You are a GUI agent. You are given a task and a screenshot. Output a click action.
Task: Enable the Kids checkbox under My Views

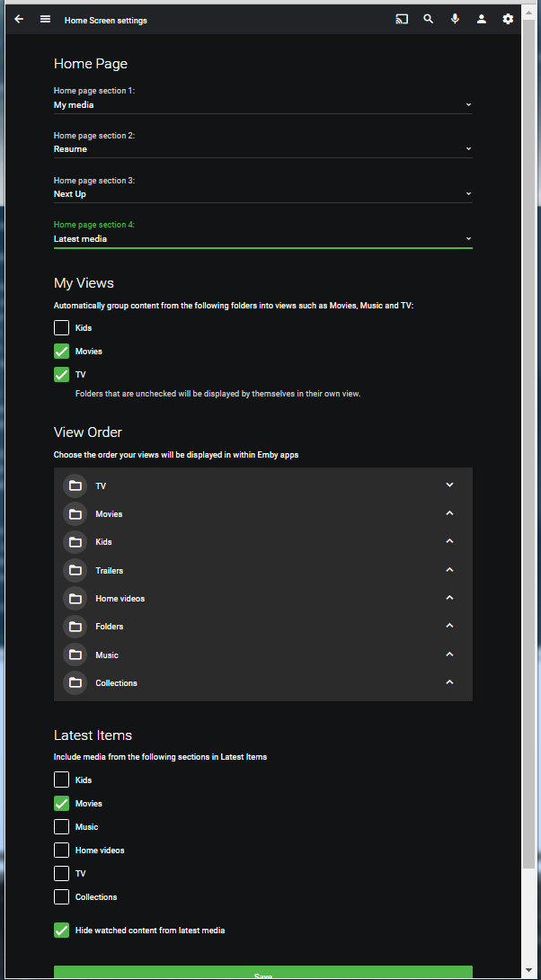(x=61, y=327)
